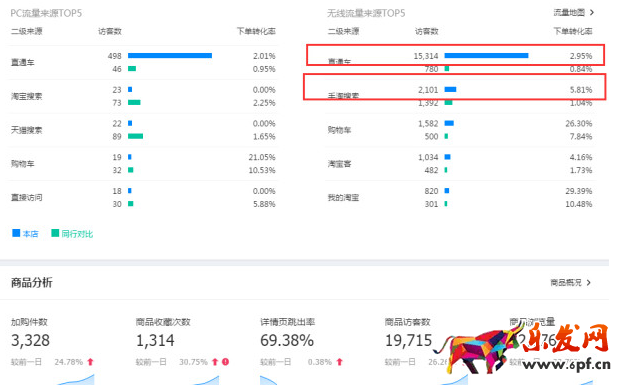
Task: Click the 商品收藏次数 value 1,314
Action: coord(155,340)
